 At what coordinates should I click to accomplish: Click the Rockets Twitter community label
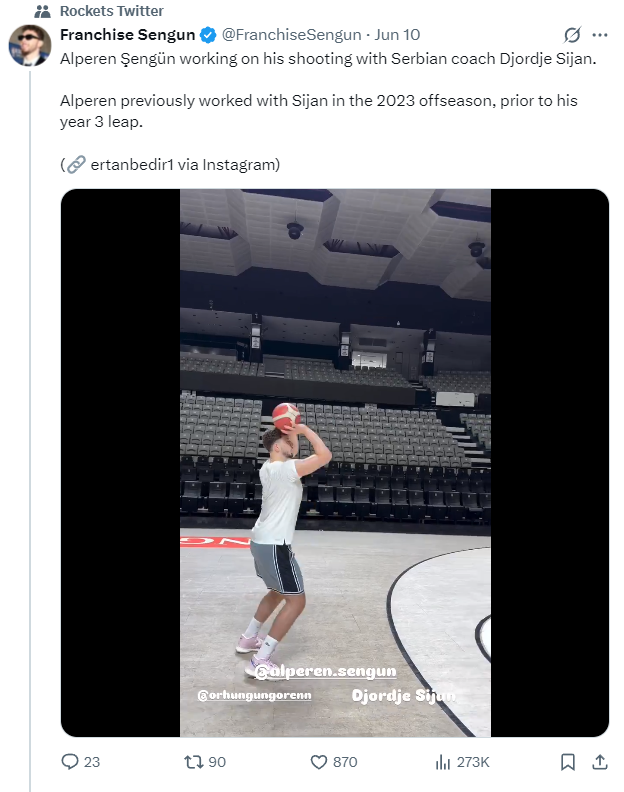[112, 11]
